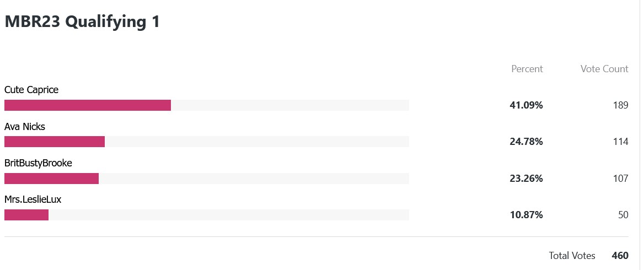This screenshot has height=270, width=644.
Task: Click the 23.26% percentage value
Action: click(526, 179)
